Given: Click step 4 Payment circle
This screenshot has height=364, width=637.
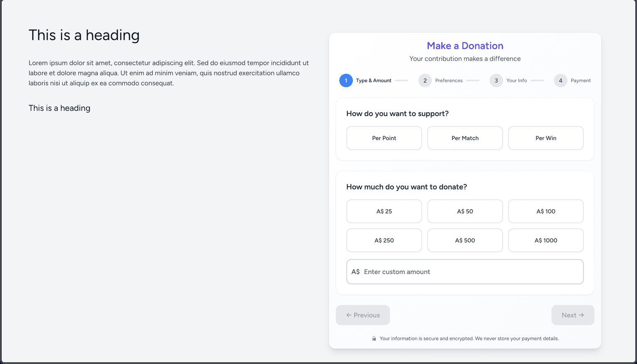Looking at the screenshot, I should (x=561, y=80).
